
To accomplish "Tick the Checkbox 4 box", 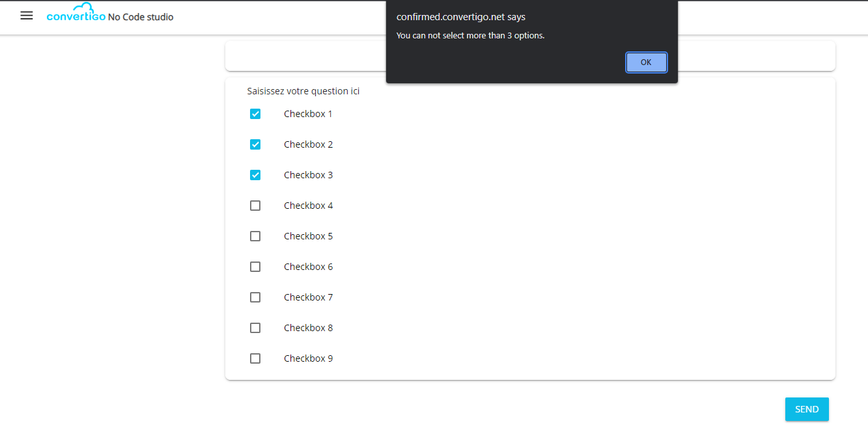I will [255, 206].
